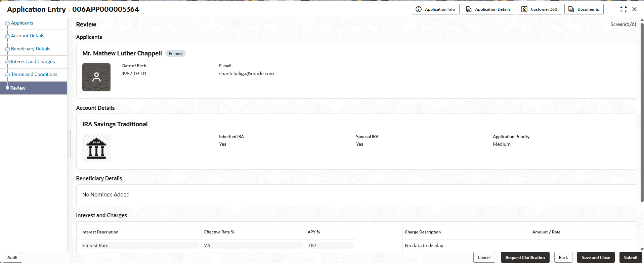
Task: Click the Primary applicant badge
Action: click(175, 53)
